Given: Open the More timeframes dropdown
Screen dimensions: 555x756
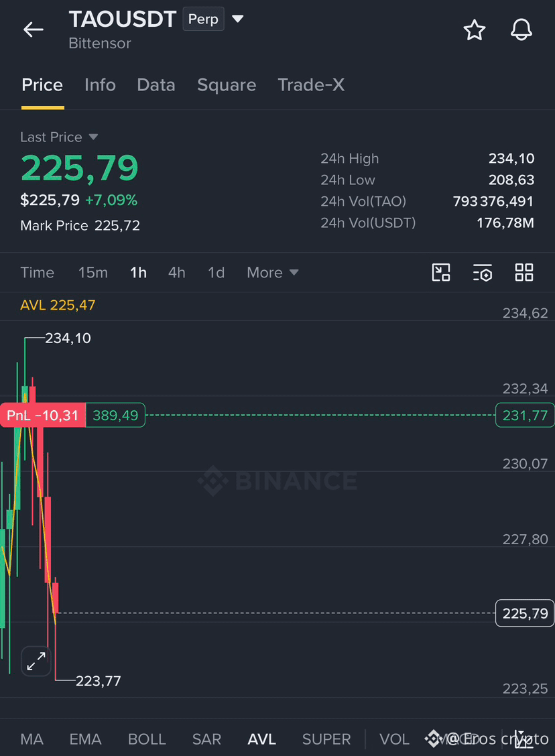Looking at the screenshot, I should [x=272, y=272].
